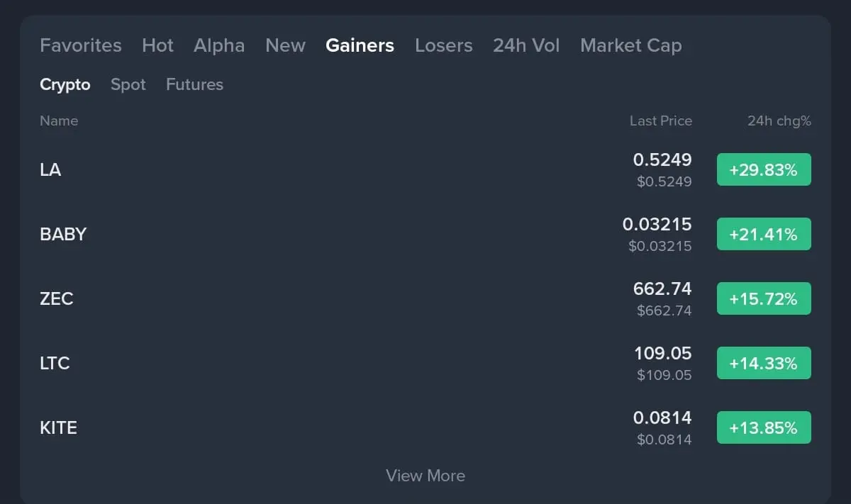Open the LA coin row

[50, 170]
